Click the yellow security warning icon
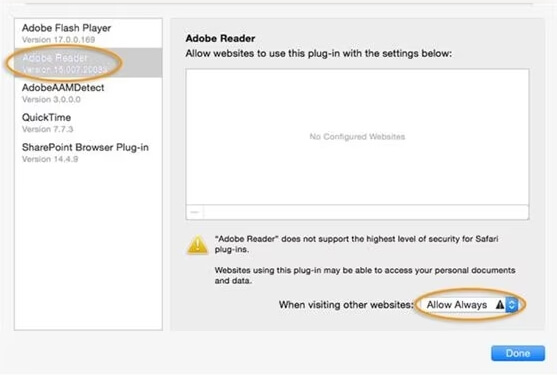The height and width of the screenshot is (375, 557). [x=198, y=245]
